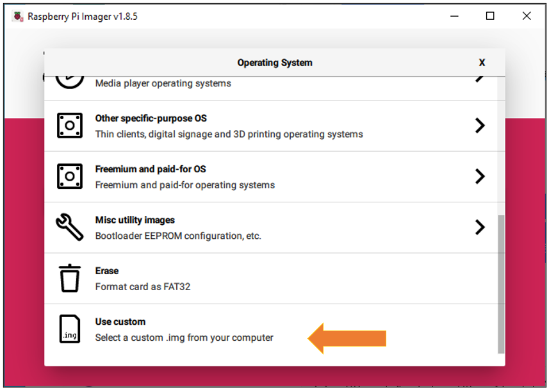Click the media player play icon
Viewport: 549px width, 392px height.
point(70,81)
